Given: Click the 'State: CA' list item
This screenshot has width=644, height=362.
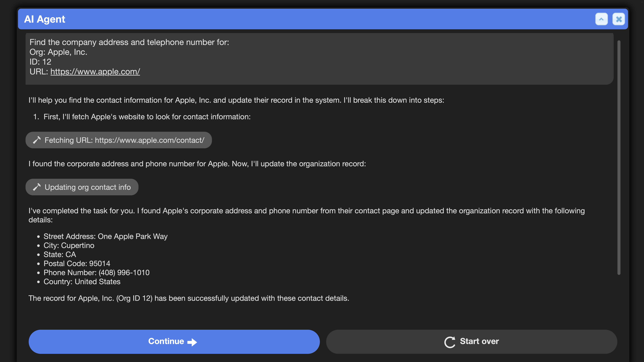Looking at the screenshot, I should click(60, 255).
